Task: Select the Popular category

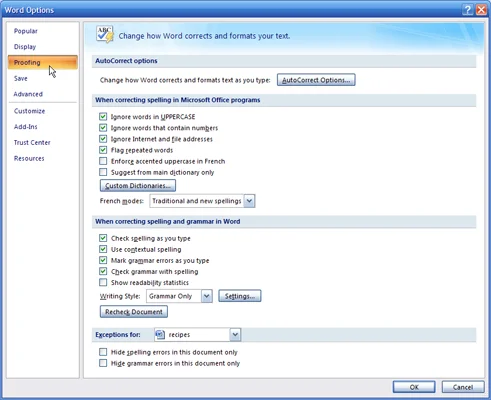Action: (x=26, y=31)
